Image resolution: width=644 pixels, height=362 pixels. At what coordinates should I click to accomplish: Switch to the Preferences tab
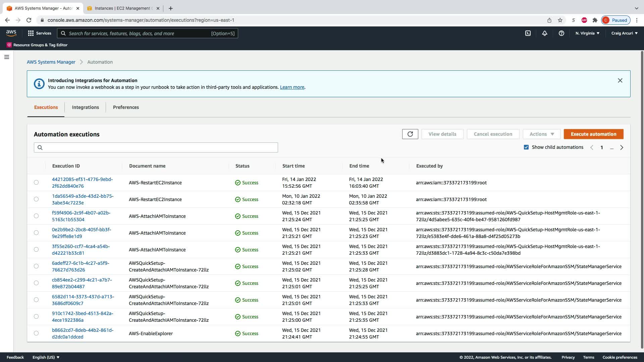[126, 107]
